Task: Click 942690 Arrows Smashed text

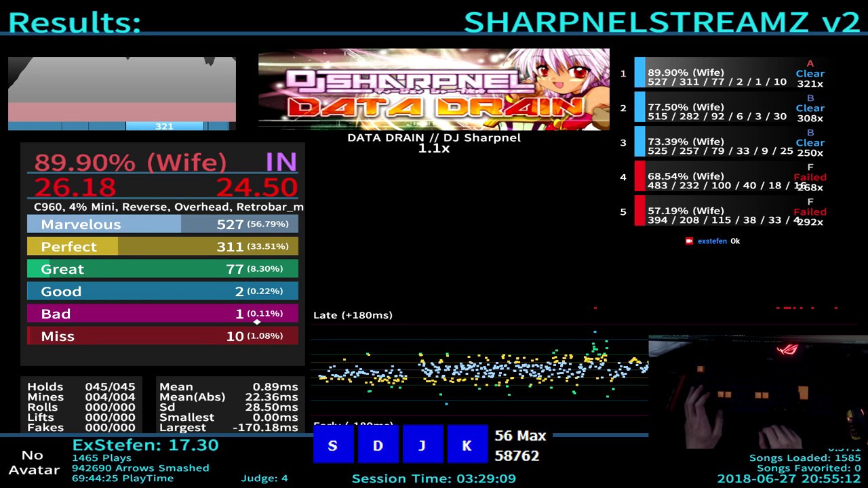Action: (140, 468)
